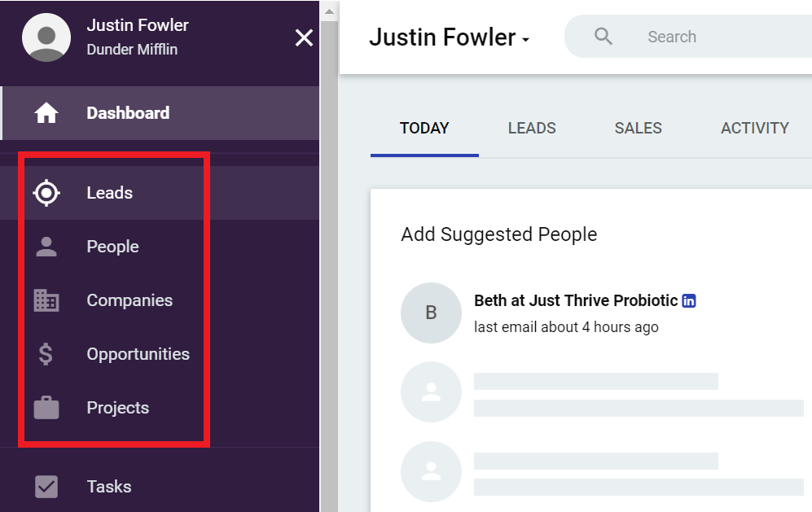This screenshot has height=512, width=812.
Task: Click Justin Fowler name in sidebar
Action: (137, 25)
